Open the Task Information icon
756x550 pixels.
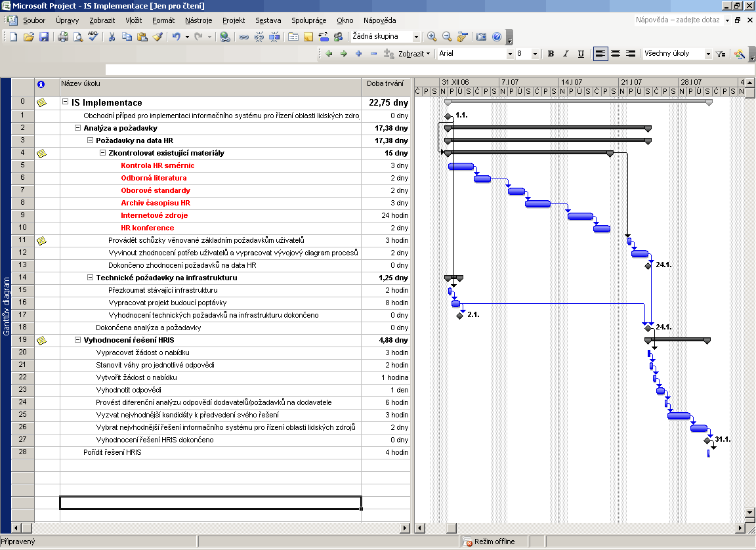(x=293, y=37)
